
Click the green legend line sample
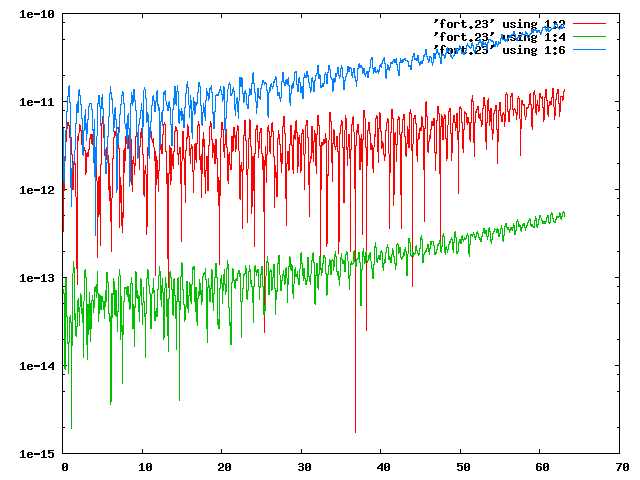tap(589, 37)
